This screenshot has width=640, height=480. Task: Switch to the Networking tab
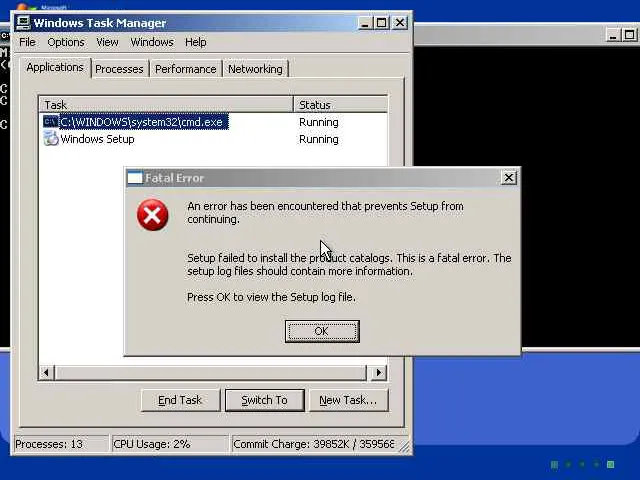click(x=256, y=69)
